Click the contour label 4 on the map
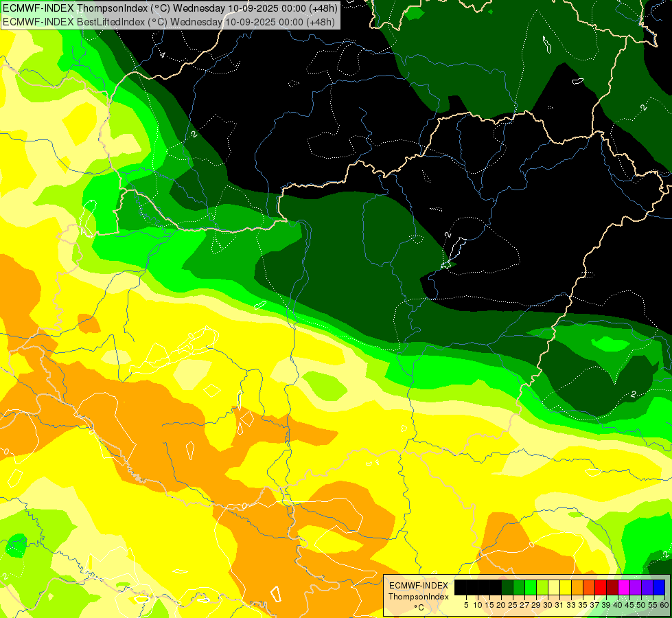Image resolution: width=672 pixels, height=618 pixels. coord(163,55)
